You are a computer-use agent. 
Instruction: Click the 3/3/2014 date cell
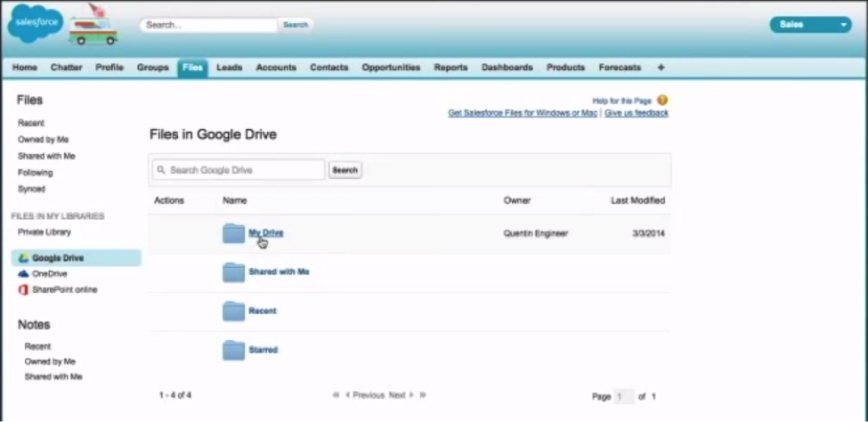click(649, 234)
